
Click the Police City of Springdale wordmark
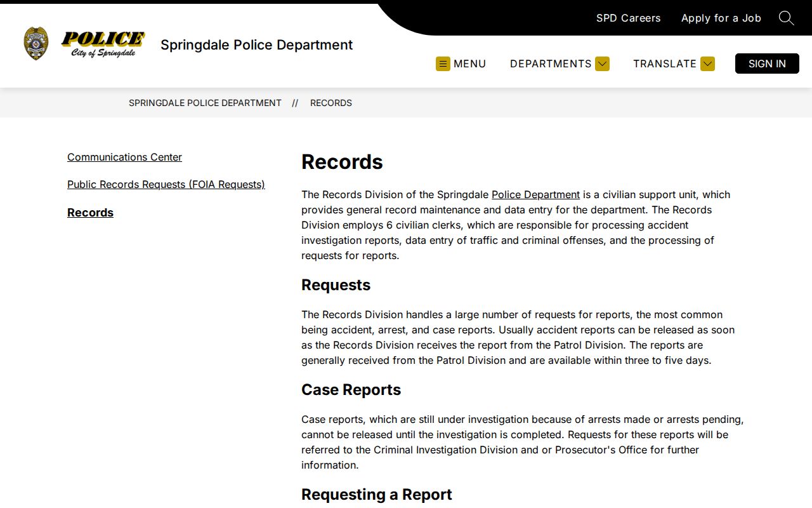coord(103,44)
